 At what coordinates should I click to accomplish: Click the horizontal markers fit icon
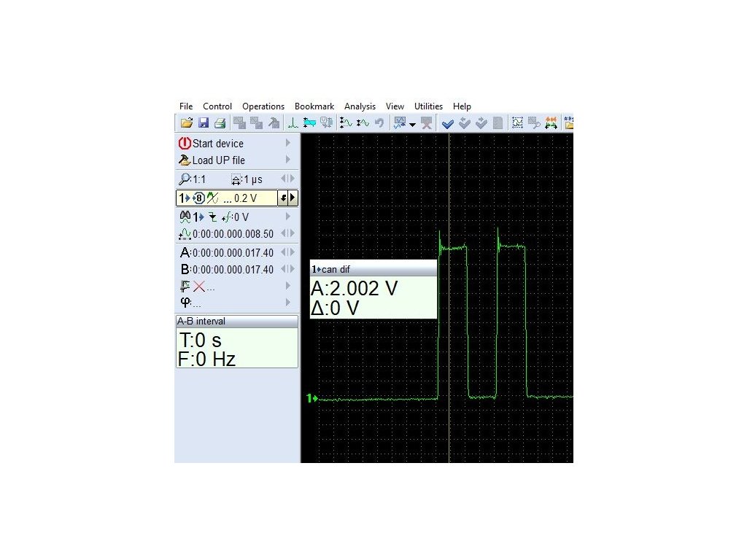(551, 122)
